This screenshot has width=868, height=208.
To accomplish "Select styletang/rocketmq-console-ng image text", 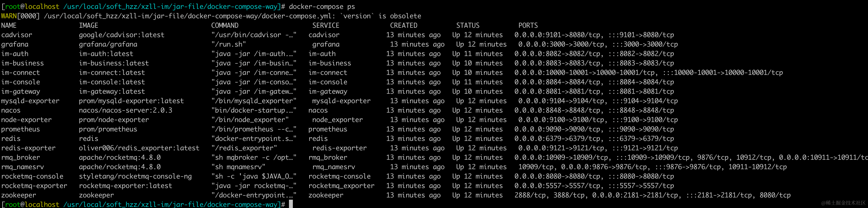I will pos(135,176).
